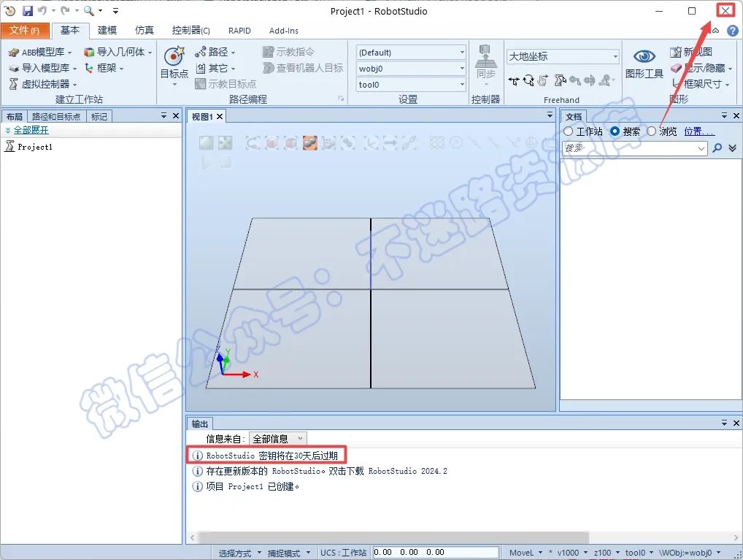Select the Freehand rotate tool icon
This screenshot has width=743, height=560.
point(529,81)
